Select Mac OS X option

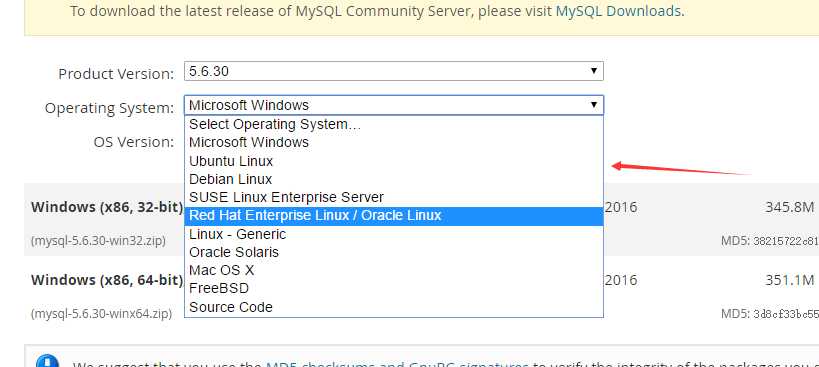[x=394, y=270]
